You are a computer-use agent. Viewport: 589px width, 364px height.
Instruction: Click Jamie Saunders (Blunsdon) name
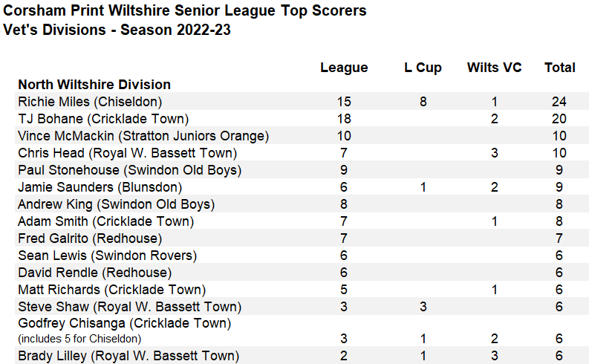(100, 187)
